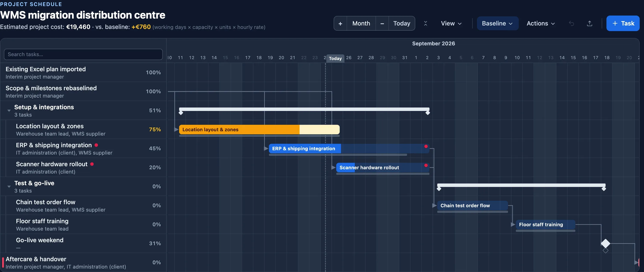Click red dot on ERP & shipping integration bar
Screen dimensions: 644x272
coord(426,147)
